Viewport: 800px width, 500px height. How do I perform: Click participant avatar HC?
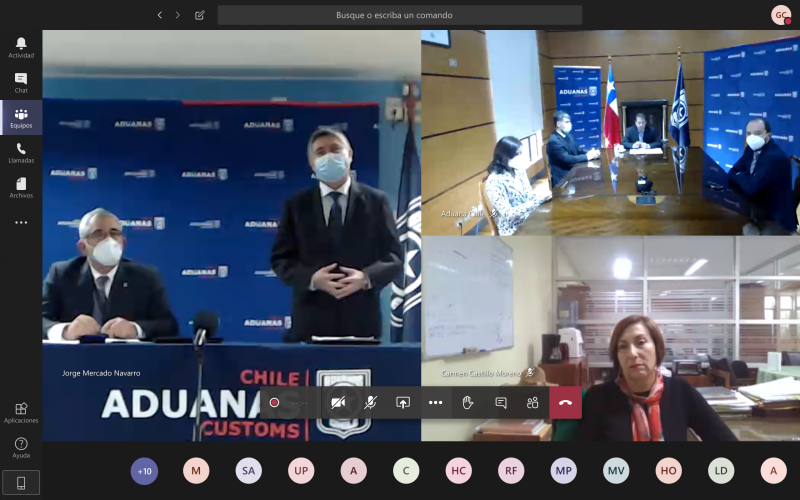pos(459,471)
